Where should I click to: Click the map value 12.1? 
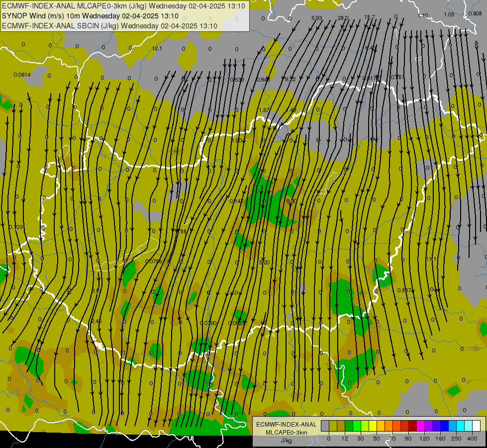point(157,48)
